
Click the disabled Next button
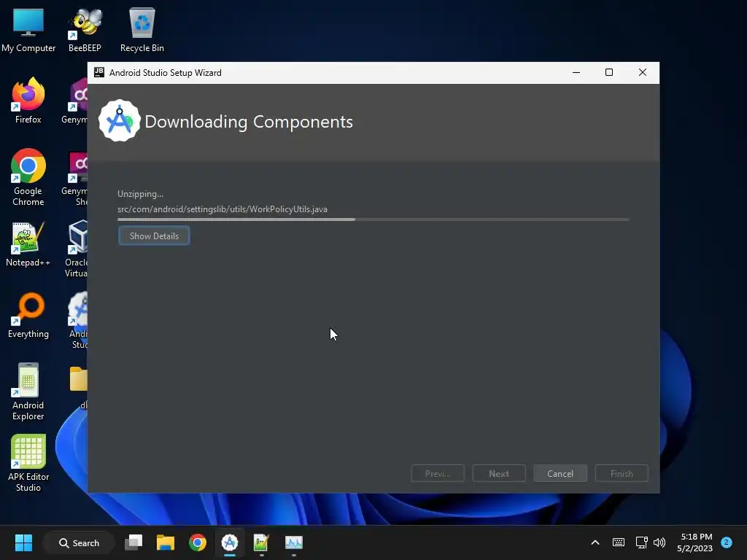[499, 473]
